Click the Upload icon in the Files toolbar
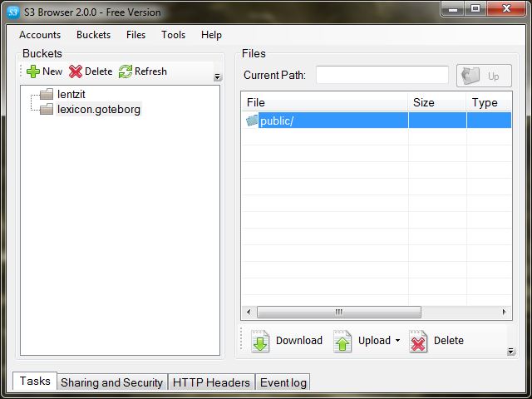The width and height of the screenshot is (532, 399). (342, 341)
